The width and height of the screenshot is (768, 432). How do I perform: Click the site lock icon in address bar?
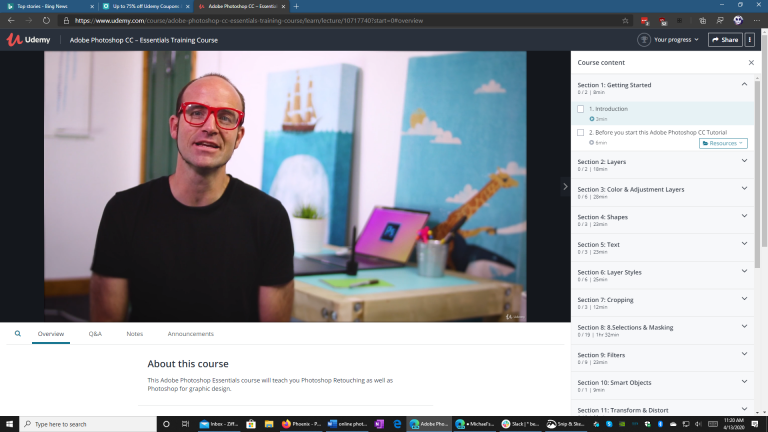[x=66, y=21]
